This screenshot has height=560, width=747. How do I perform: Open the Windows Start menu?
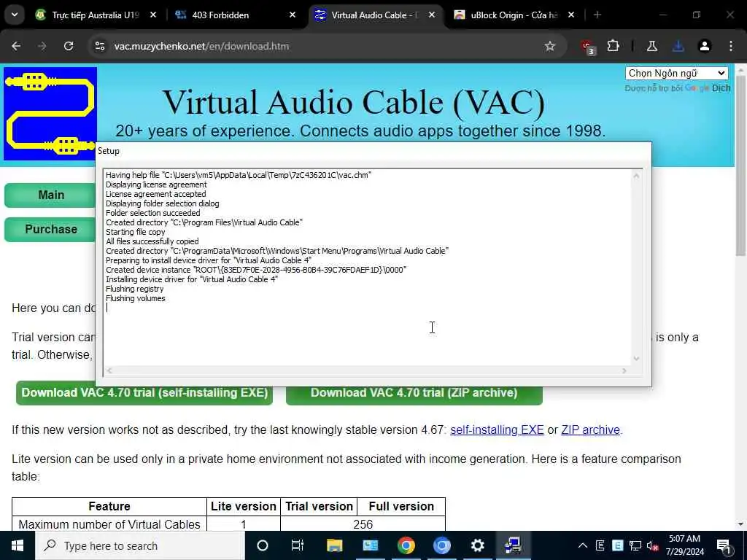click(x=18, y=545)
